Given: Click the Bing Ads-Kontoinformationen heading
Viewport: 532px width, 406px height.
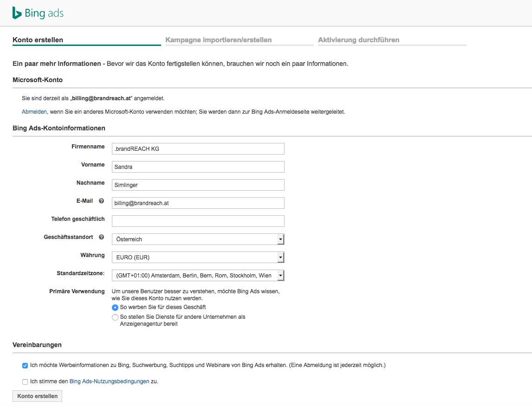Looking at the screenshot, I should click(x=58, y=128).
